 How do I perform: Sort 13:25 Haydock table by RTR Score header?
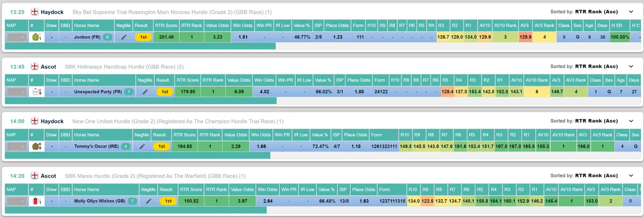point(164,25)
